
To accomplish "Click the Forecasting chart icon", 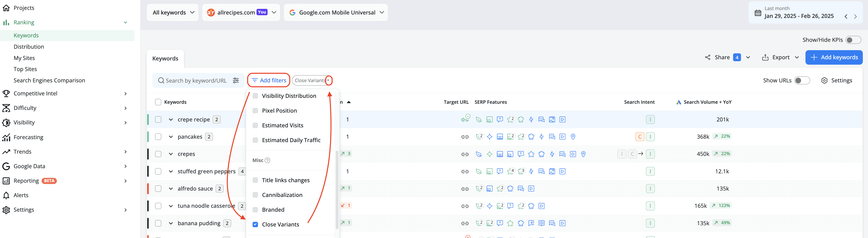I will [6, 137].
